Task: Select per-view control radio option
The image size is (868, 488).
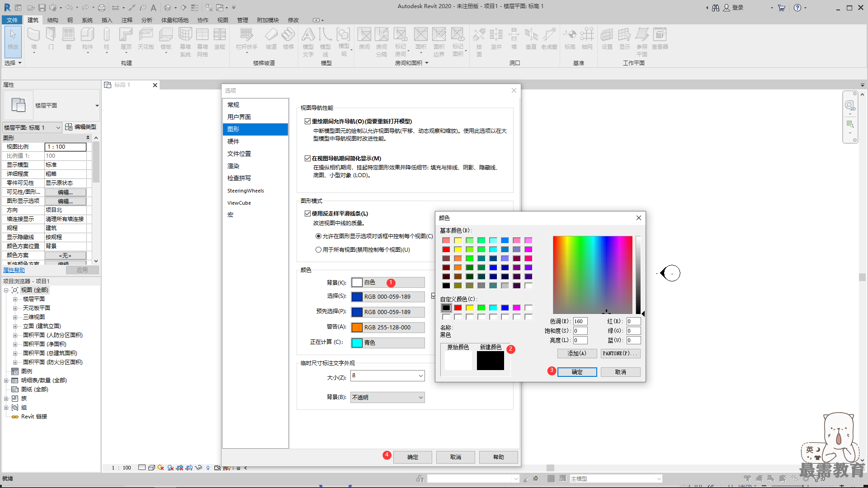Action: pos(318,236)
